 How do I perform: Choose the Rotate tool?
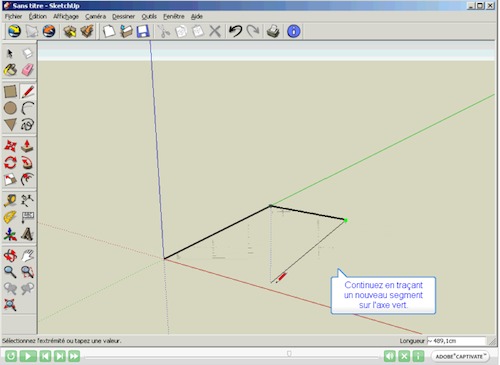coord(10,163)
